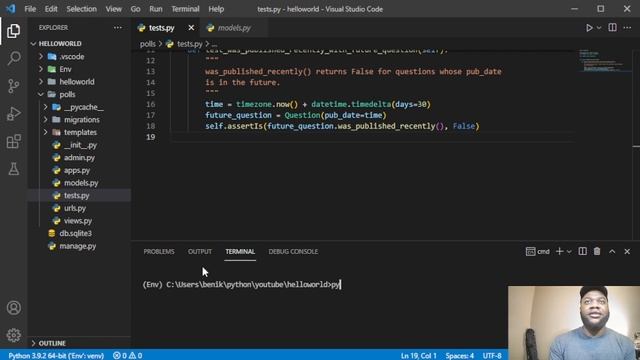Switch to the OUTPUT panel tab
The image size is (640, 360).
click(x=200, y=251)
